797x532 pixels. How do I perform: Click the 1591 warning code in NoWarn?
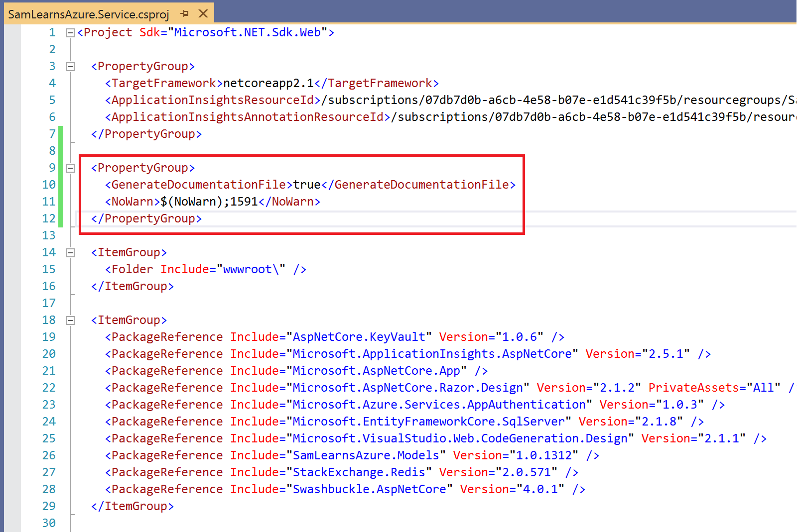click(244, 202)
